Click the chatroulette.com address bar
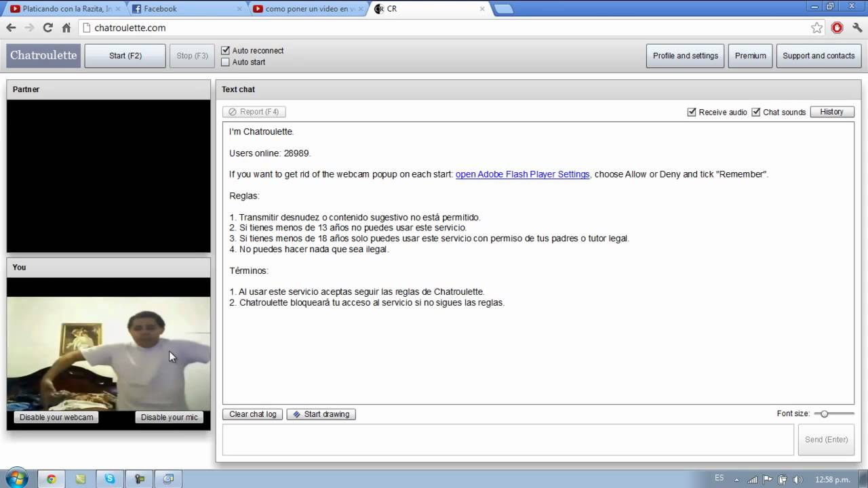The height and width of the screenshot is (488, 868). [444, 28]
